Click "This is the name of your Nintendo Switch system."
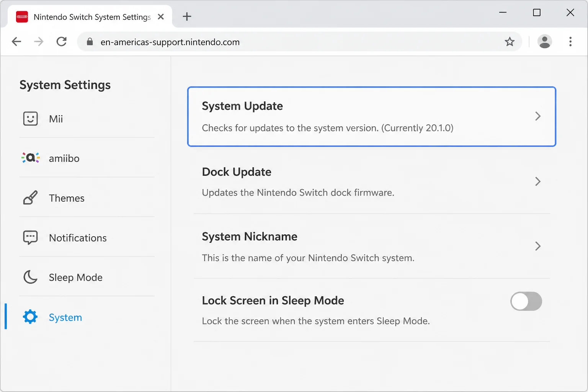The height and width of the screenshot is (392, 588). coord(308,258)
